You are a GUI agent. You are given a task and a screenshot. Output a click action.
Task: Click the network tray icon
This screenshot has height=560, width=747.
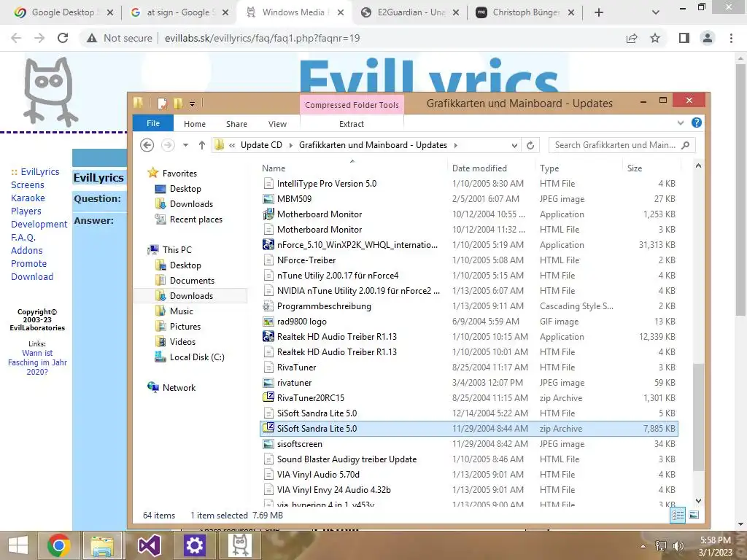661,545
